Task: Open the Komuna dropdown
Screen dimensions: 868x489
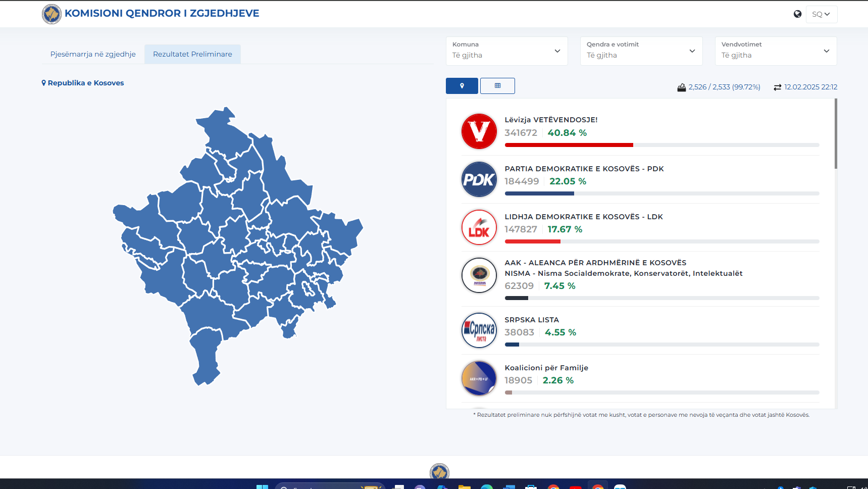Action: click(506, 51)
